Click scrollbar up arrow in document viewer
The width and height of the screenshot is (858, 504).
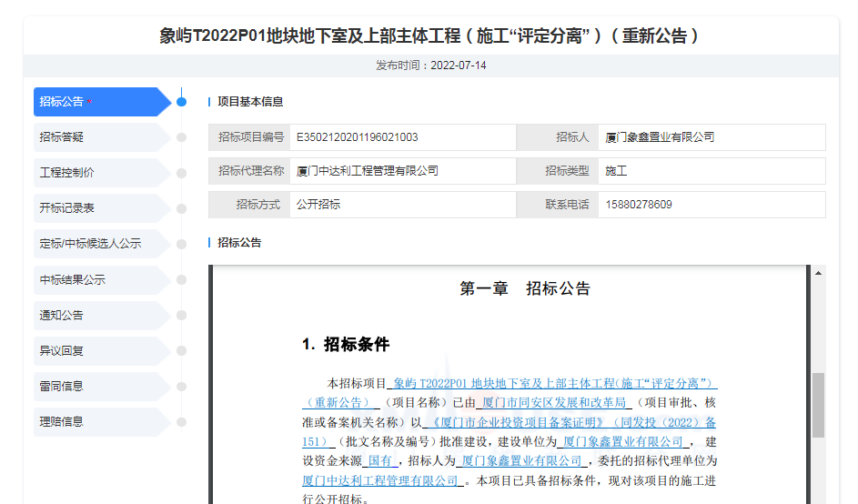coord(818,273)
